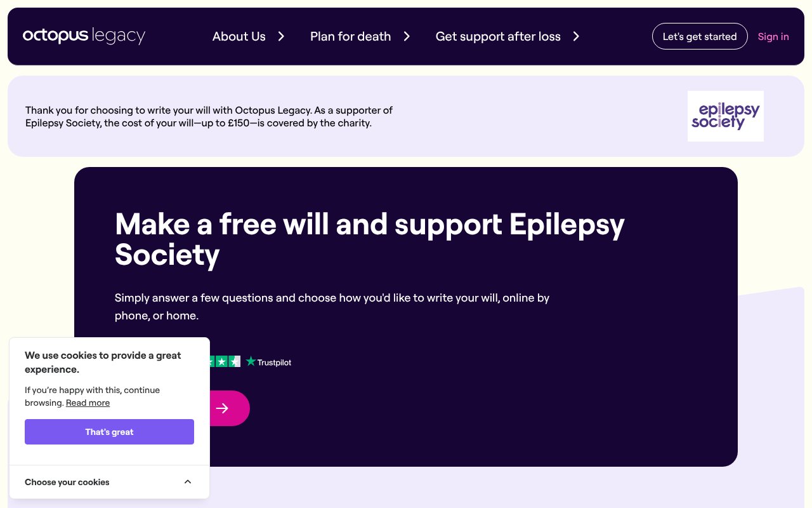Image resolution: width=812 pixels, height=508 pixels.
Task: Select the chevron next to About Us
Action: [x=281, y=36]
